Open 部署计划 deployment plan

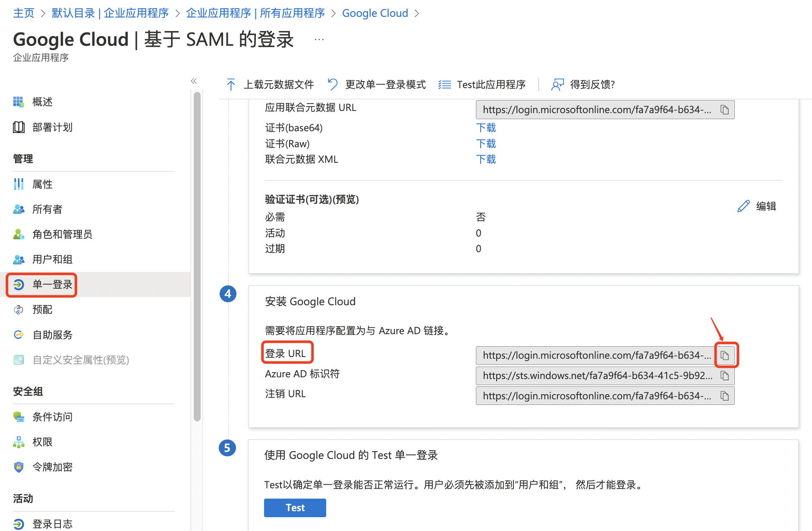tap(52, 127)
